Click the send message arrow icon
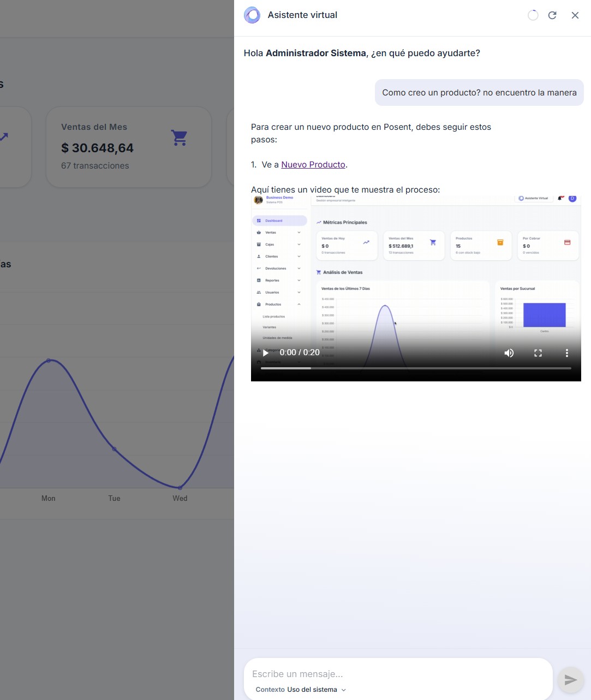This screenshot has width=591, height=700. [570, 680]
